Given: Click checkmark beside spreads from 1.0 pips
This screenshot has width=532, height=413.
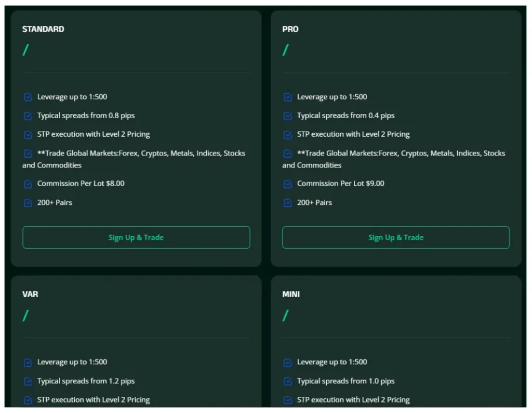Looking at the screenshot, I should point(288,381).
